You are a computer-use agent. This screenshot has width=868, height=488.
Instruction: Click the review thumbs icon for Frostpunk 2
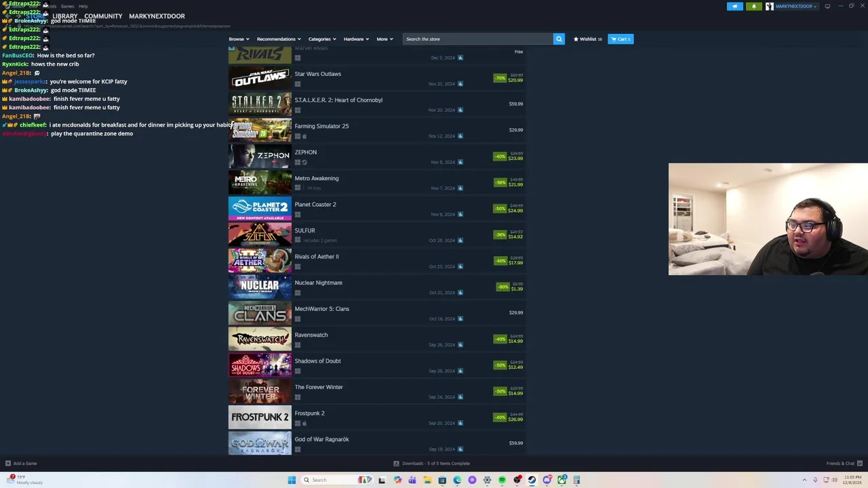(x=460, y=423)
